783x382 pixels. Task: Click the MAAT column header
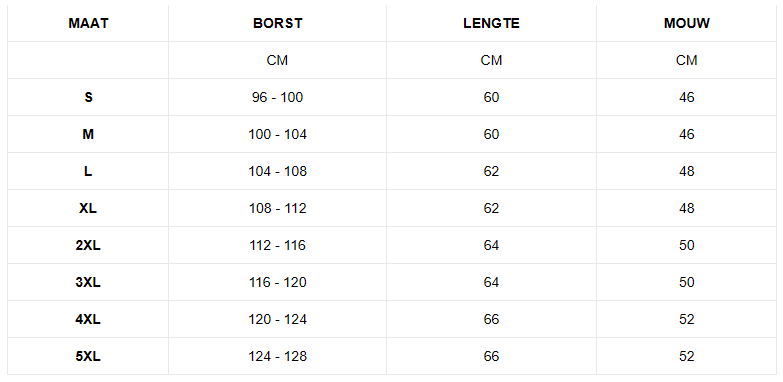click(x=88, y=23)
